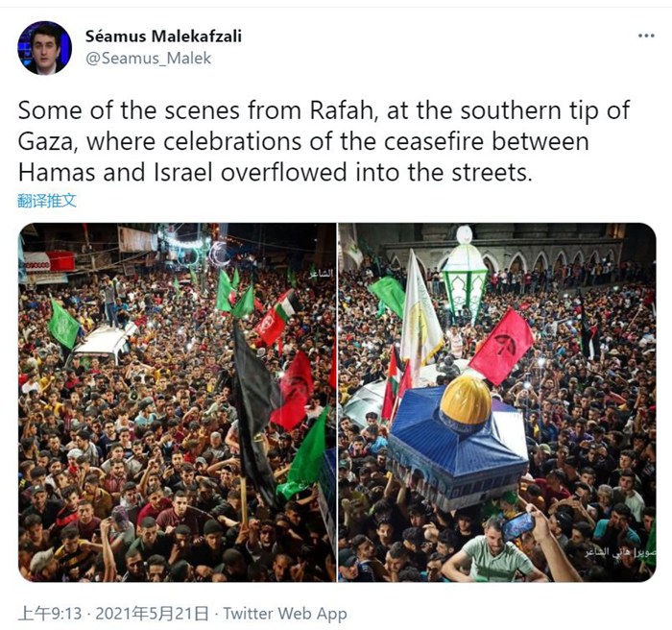
Task: Click the 2021年5月21日 date
Action: 152,614
